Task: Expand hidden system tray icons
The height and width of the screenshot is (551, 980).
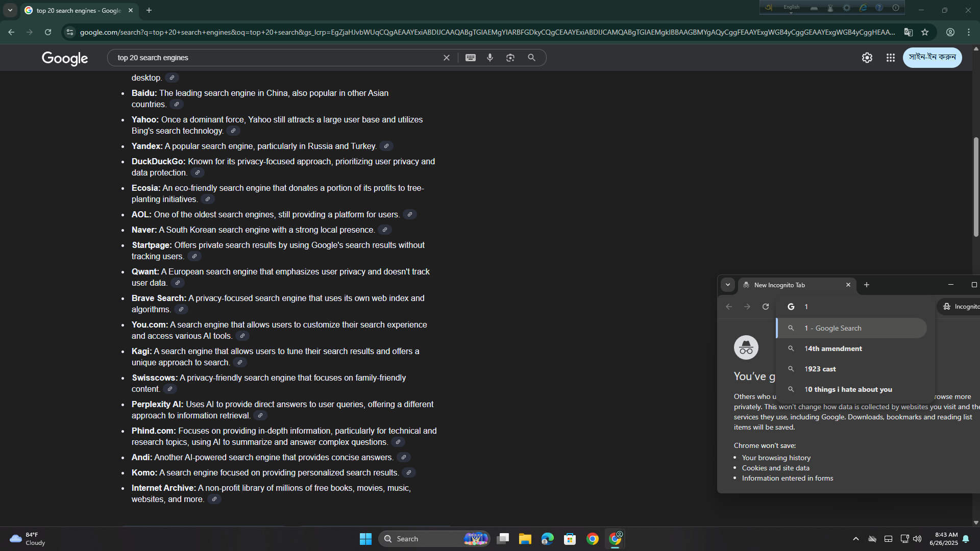Action: pos(856,539)
